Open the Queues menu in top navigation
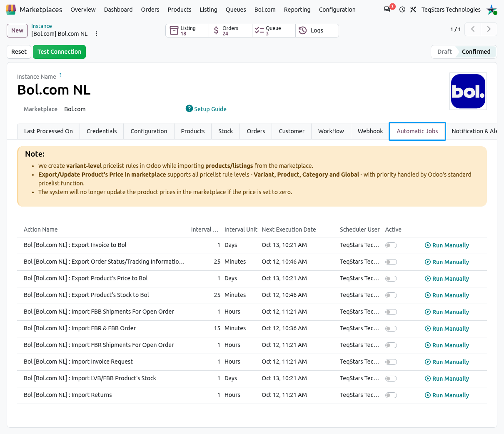This screenshot has width=504, height=434. [236, 10]
